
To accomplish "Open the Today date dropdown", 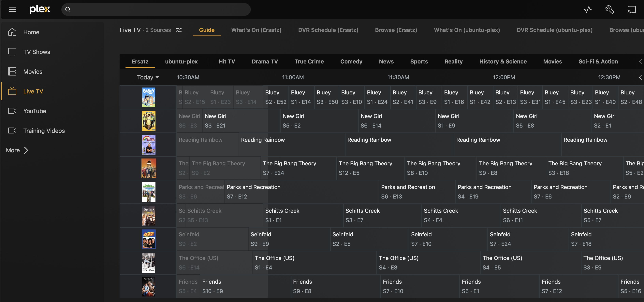I will click(148, 77).
